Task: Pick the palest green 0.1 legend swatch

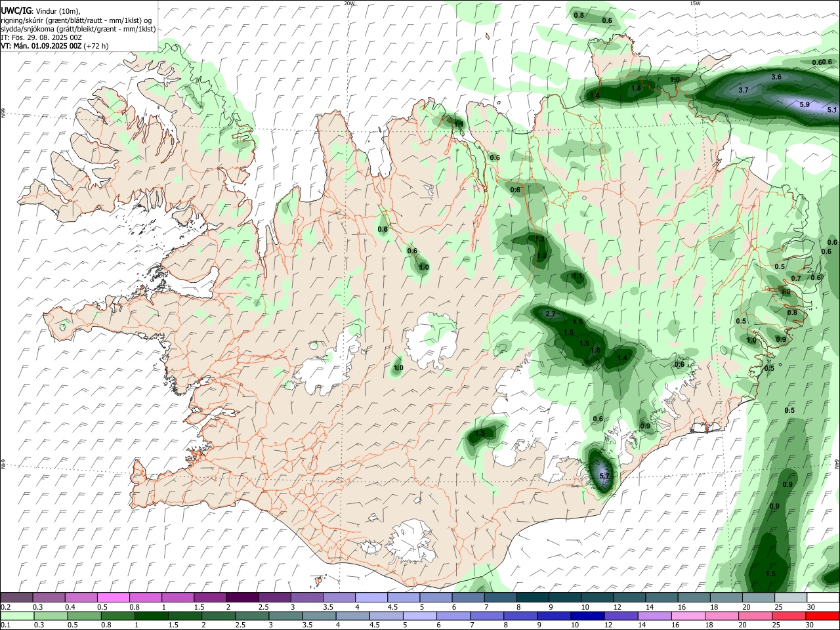Action: point(18,616)
